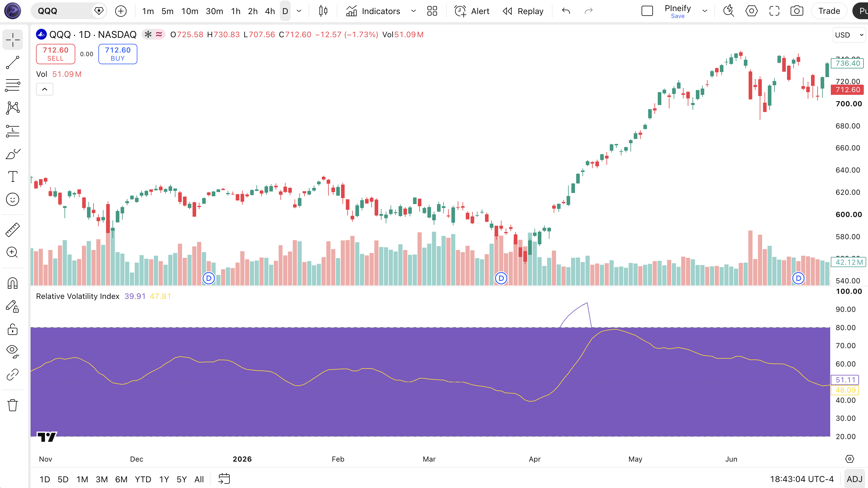Open the user profile avatar menu
Image resolution: width=868 pixels, height=488 pixels.
(x=13, y=11)
